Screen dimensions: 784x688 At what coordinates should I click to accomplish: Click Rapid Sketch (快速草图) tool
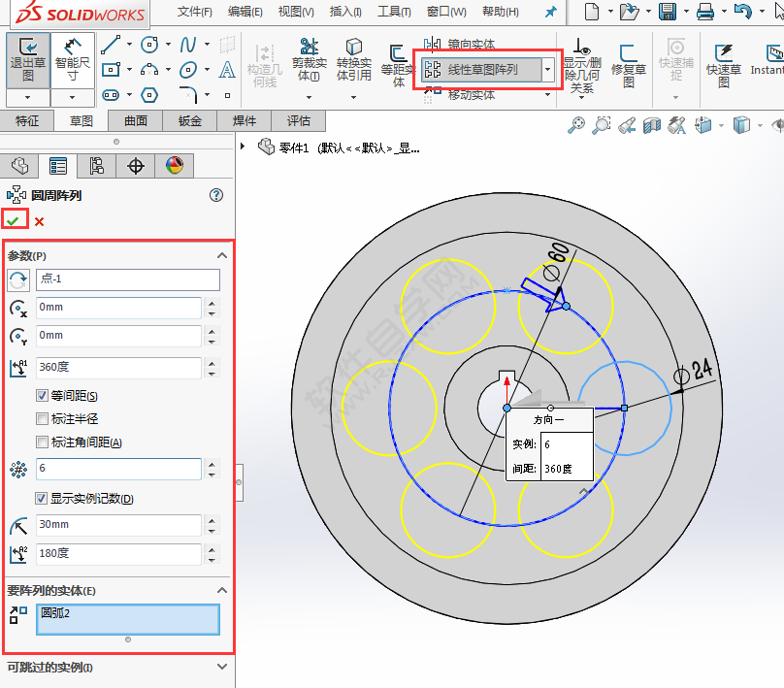pyautogui.click(x=724, y=65)
